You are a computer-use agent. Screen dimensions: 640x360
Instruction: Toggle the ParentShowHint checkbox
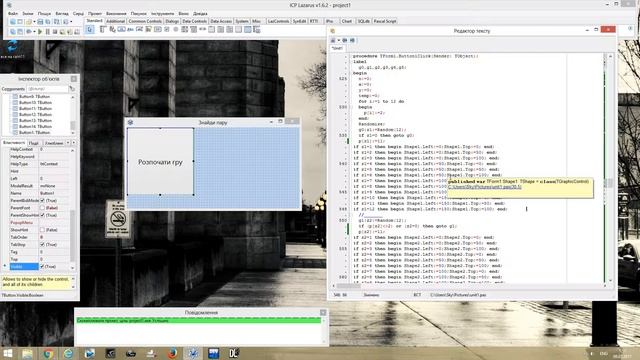click(42, 215)
